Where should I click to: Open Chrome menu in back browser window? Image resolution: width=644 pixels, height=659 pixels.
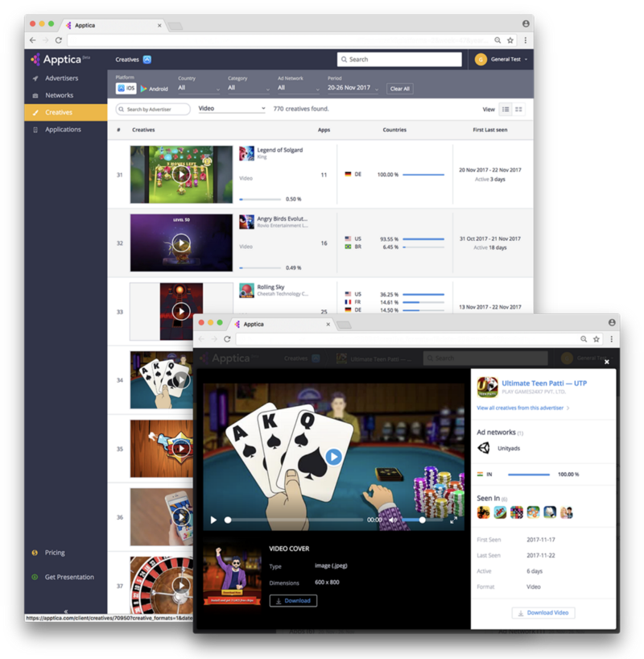tap(525, 40)
